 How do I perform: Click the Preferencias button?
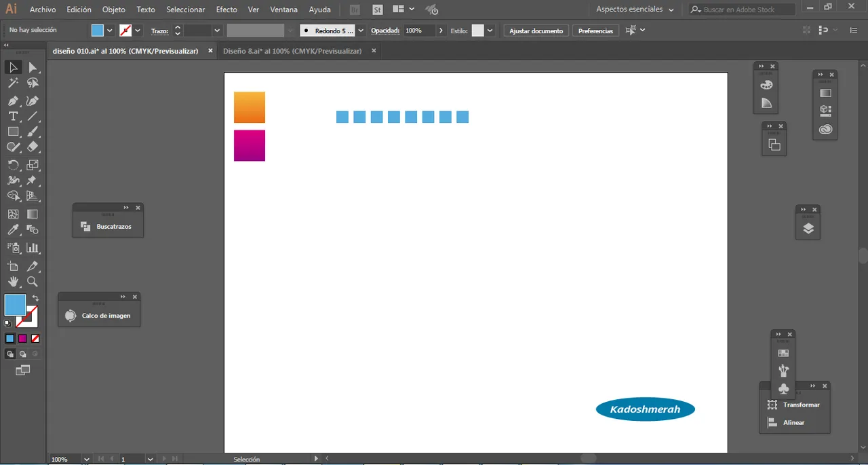point(595,31)
